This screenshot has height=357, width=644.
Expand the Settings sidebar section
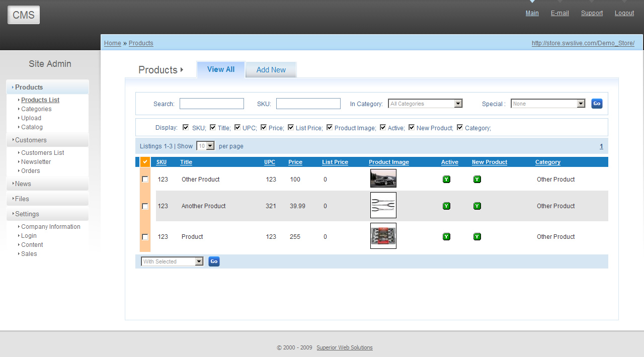pyautogui.click(x=48, y=214)
